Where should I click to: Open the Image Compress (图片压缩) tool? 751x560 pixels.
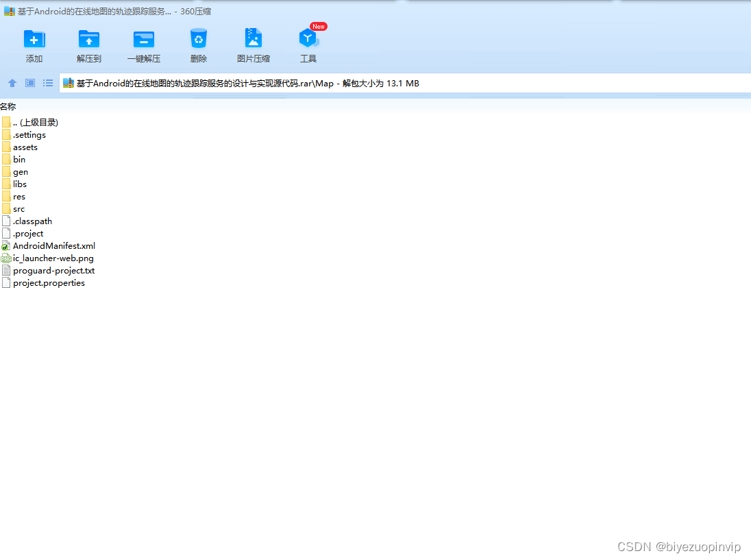[254, 38]
